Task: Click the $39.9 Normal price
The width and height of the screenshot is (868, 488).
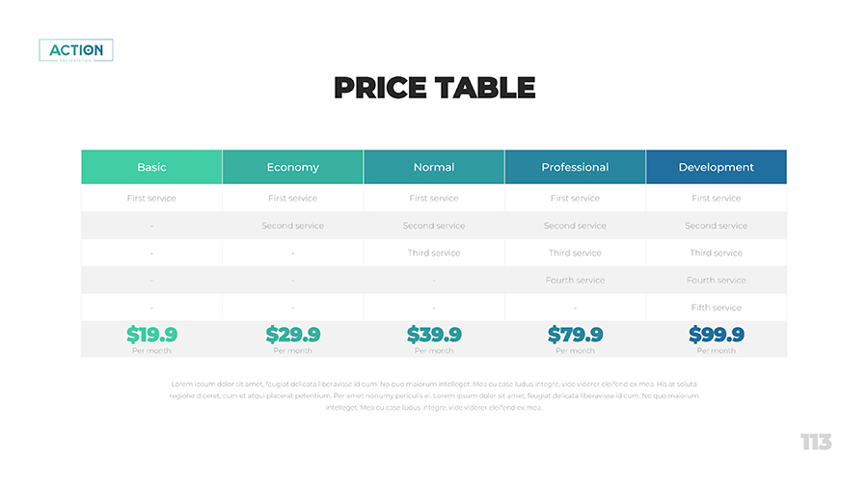Action: (x=434, y=335)
